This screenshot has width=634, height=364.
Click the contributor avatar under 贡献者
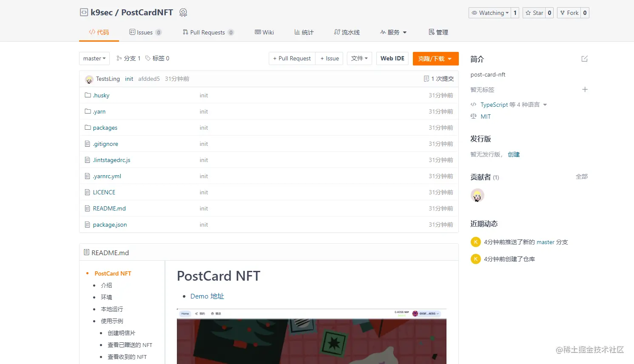tap(478, 195)
